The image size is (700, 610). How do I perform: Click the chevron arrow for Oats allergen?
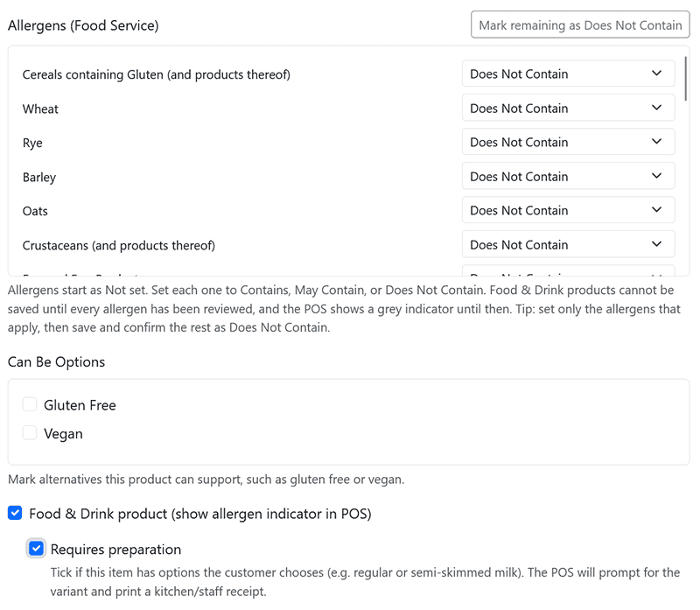click(656, 210)
